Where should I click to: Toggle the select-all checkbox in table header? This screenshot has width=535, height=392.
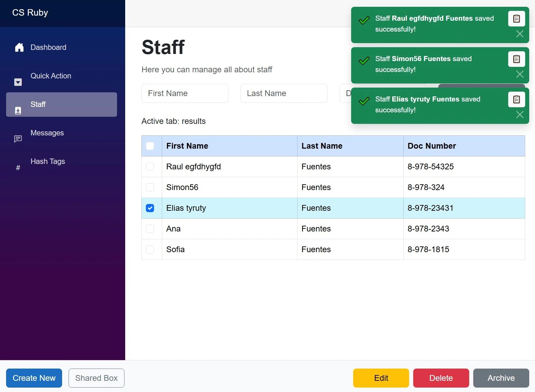150,146
